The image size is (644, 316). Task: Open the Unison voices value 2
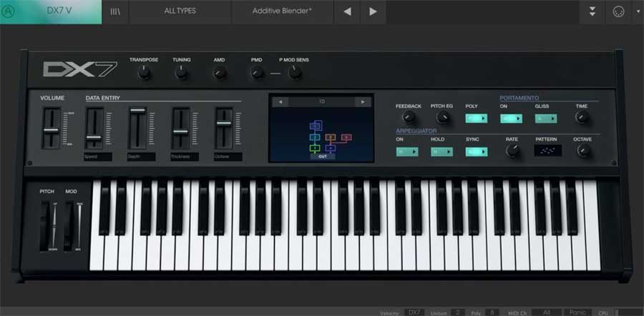457,312
